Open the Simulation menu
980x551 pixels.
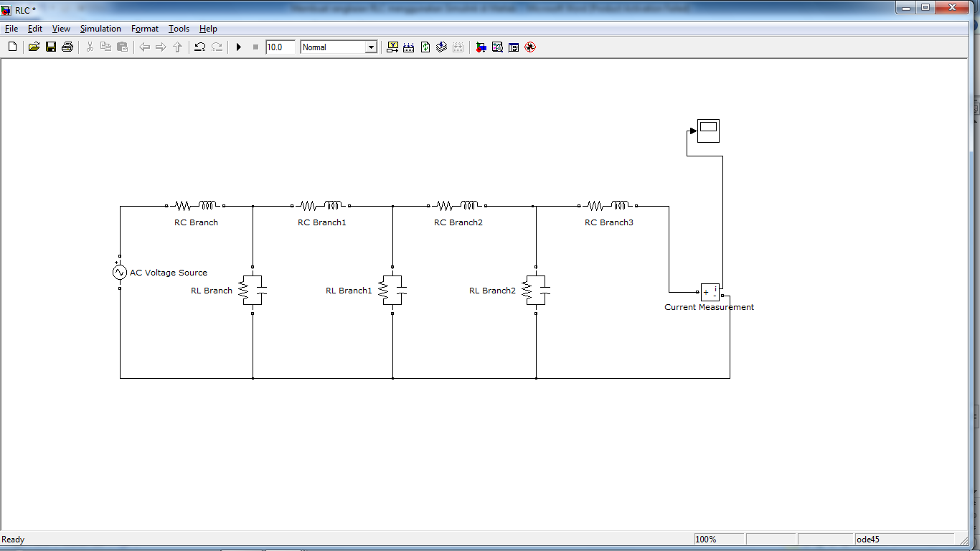pyautogui.click(x=100, y=29)
